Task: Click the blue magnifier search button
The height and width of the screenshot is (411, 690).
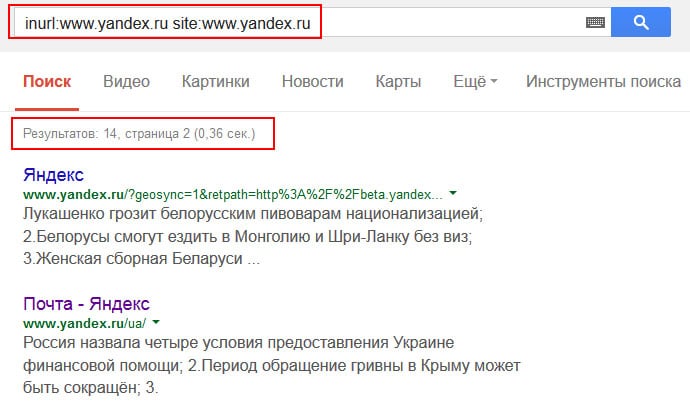Action: (x=641, y=22)
